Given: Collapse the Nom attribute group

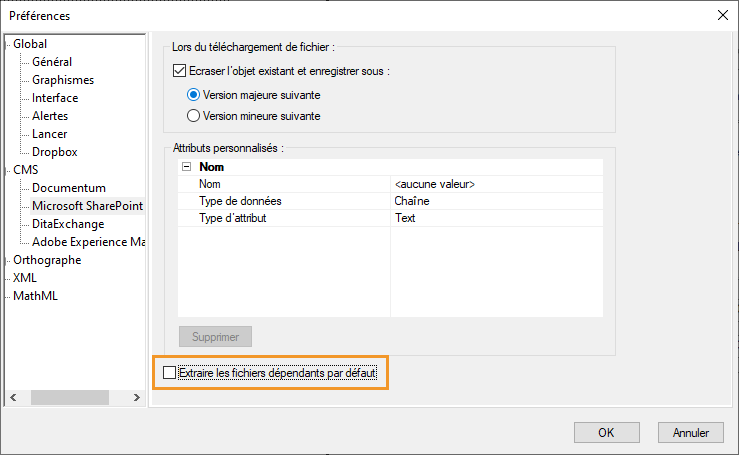Looking at the screenshot, I should tap(186, 168).
